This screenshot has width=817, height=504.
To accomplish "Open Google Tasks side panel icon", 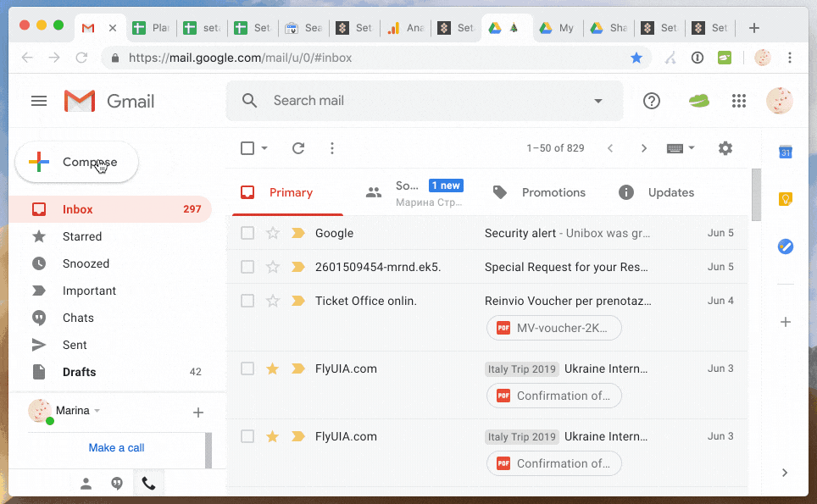I will 786,246.
